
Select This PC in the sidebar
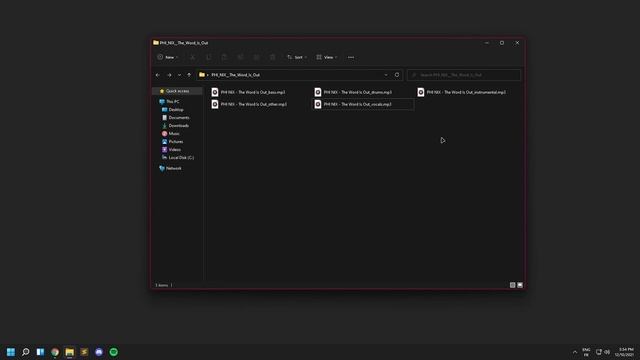point(172,102)
